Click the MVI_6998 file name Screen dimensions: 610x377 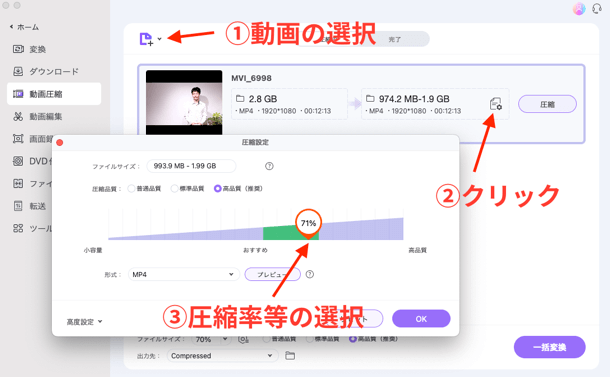pos(251,78)
